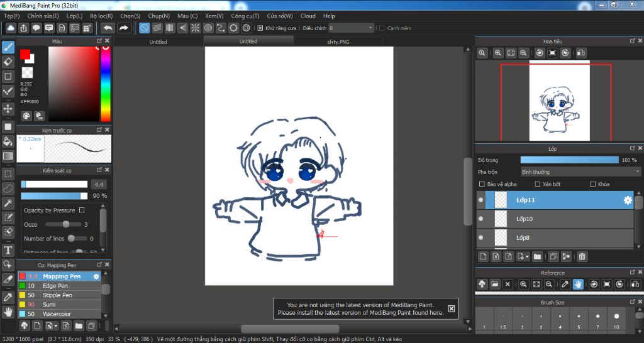
Task: Enable Xén bớt checkbox
Action: click(537, 184)
